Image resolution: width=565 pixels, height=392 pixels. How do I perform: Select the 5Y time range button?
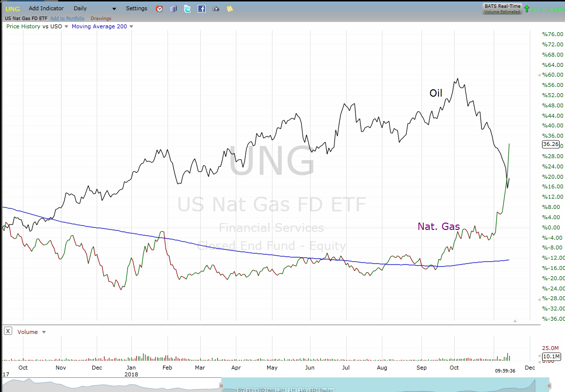pyautogui.click(x=241, y=390)
